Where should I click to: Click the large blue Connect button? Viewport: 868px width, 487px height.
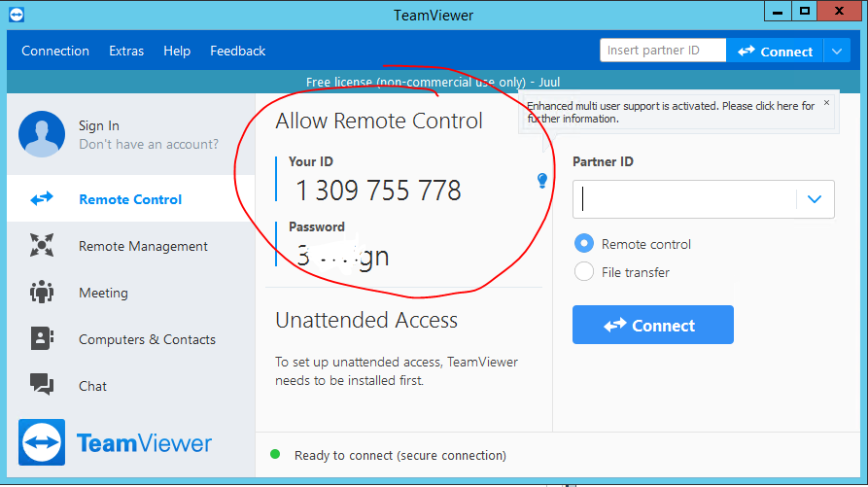[x=653, y=325]
